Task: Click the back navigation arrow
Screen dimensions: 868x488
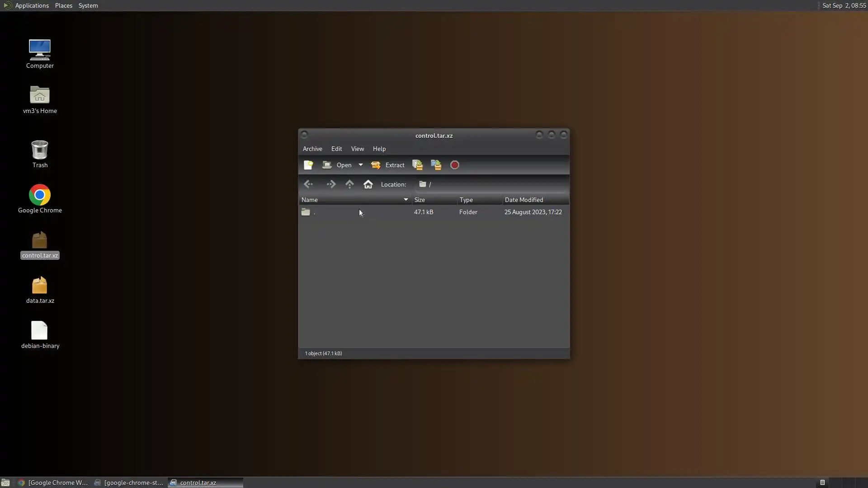Action: pyautogui.click(x=308, y=184)
